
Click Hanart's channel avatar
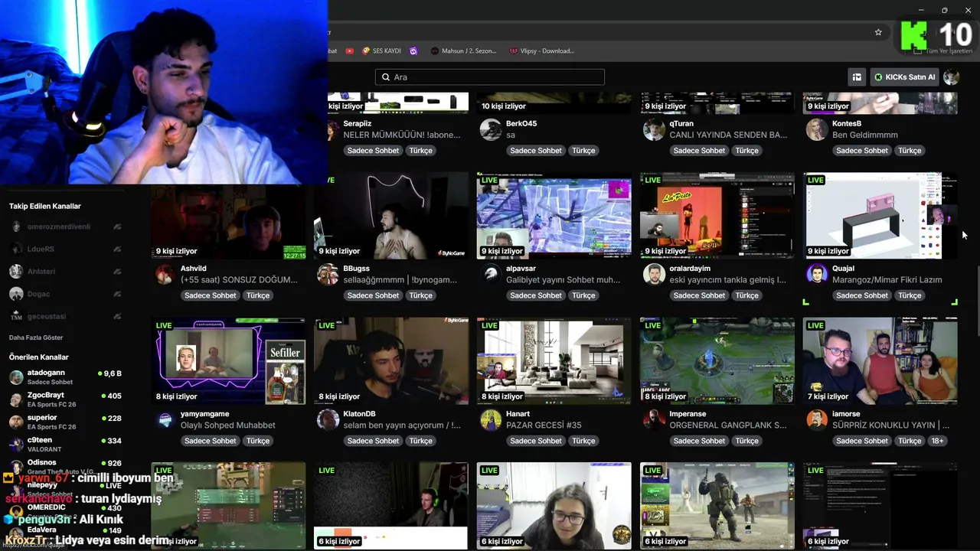(x=491, y=419)
